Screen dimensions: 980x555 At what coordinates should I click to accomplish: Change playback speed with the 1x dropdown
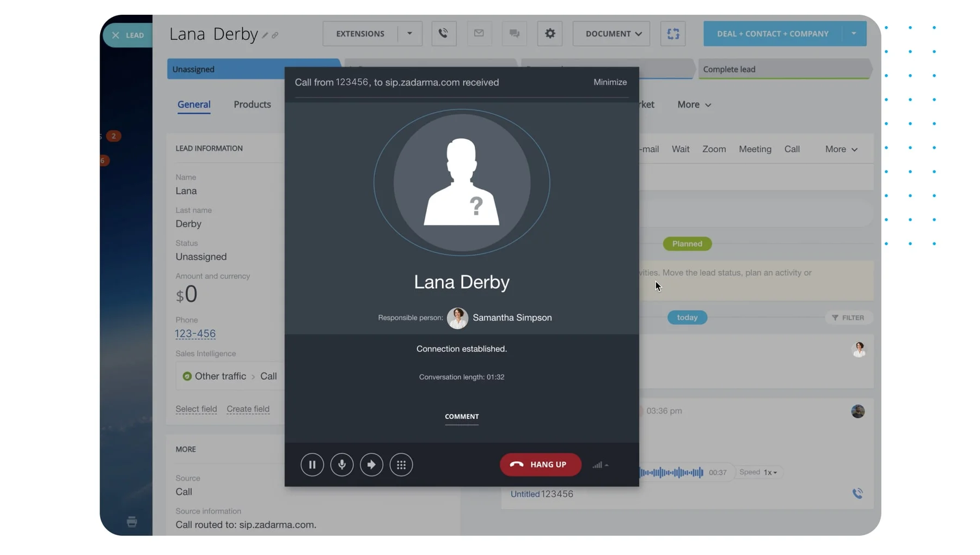tap(770, 472)
